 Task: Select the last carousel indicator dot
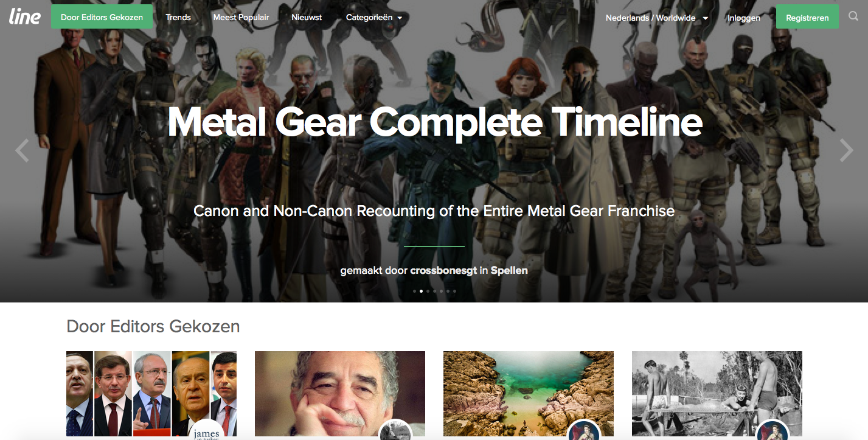(x=454, y=291)
